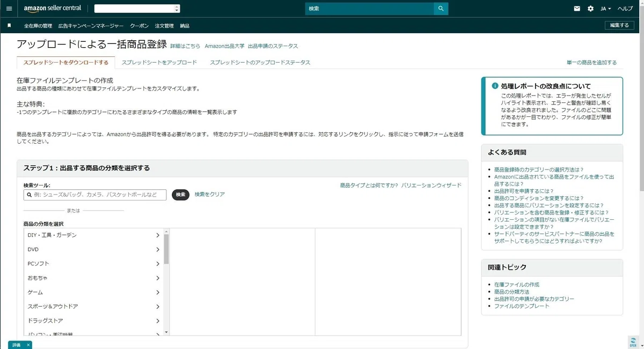Click the 評価 feedback button
Viewport: 644px width, 349px height.
[16, 345]
